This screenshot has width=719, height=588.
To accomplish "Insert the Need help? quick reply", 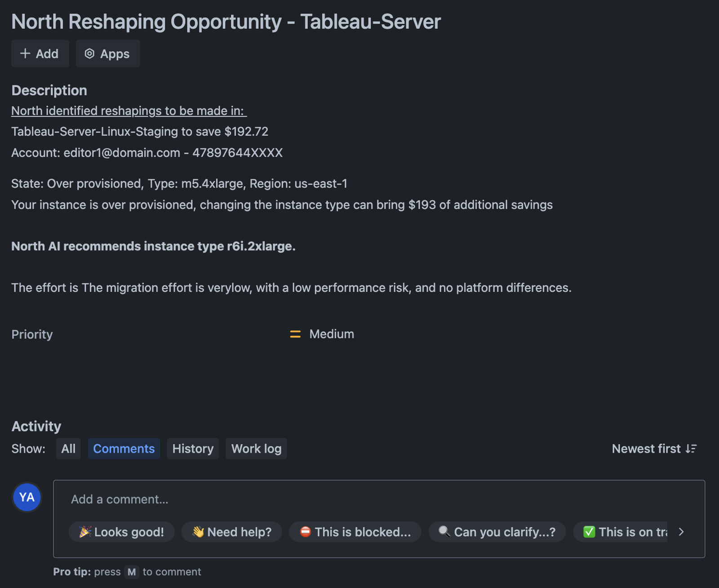I will (232, 532).
